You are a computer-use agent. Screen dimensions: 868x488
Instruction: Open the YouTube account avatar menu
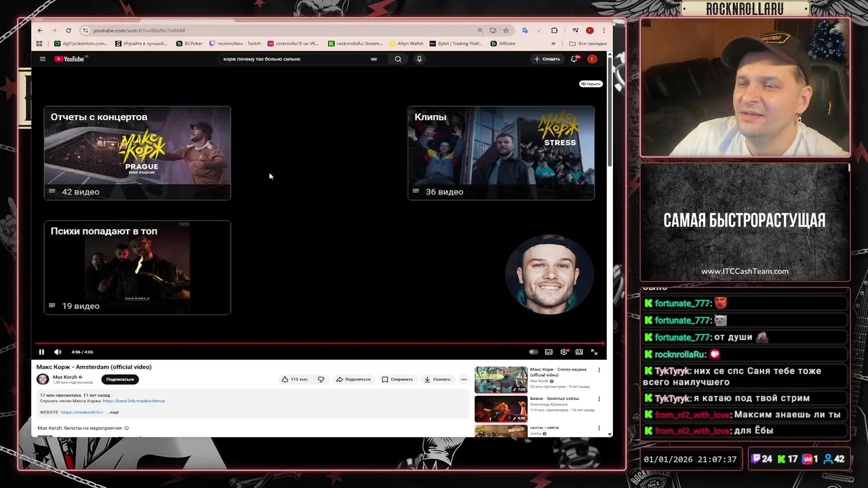[592, 59]
